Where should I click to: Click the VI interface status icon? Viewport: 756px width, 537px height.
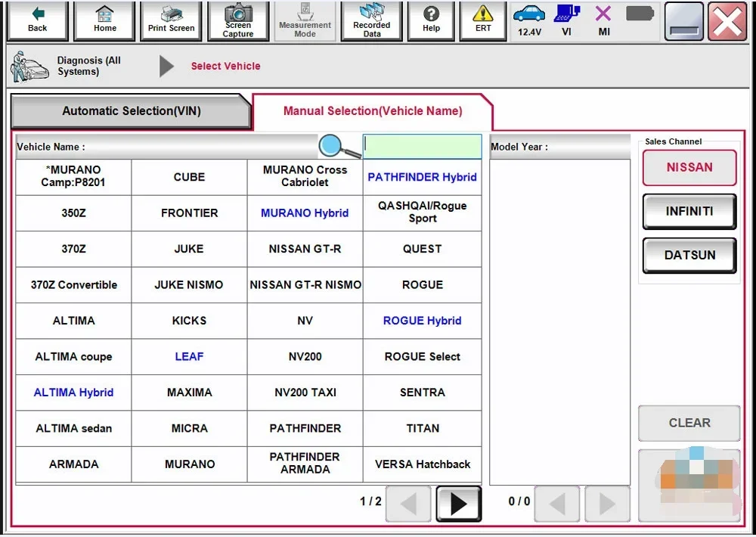pyautogui.click(x=566, y=20)
